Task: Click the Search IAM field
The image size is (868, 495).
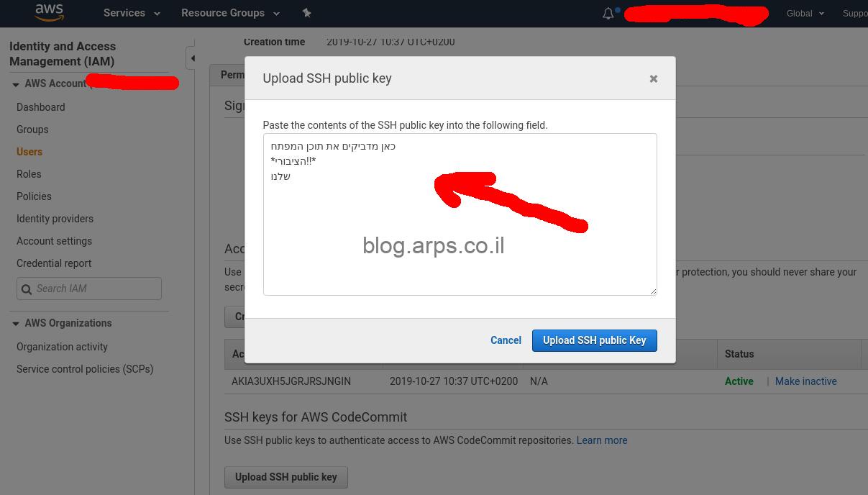Action: [x=89, y=289]
